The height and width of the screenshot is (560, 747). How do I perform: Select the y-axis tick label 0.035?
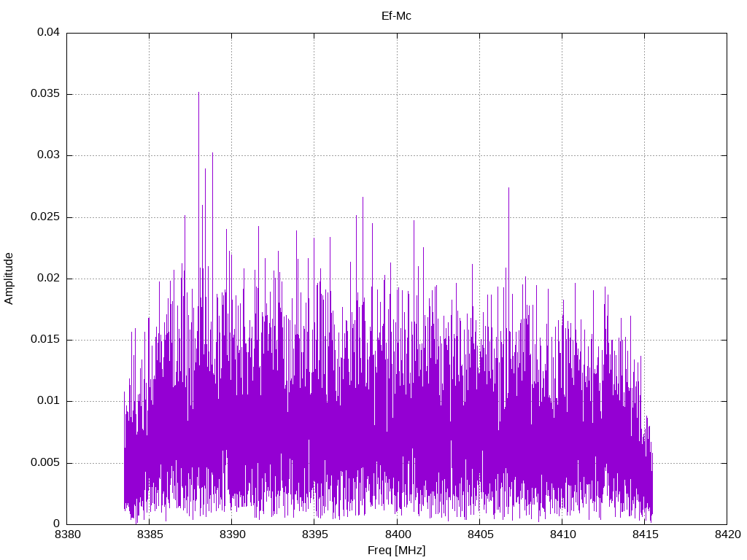click(x=45, y=94)
